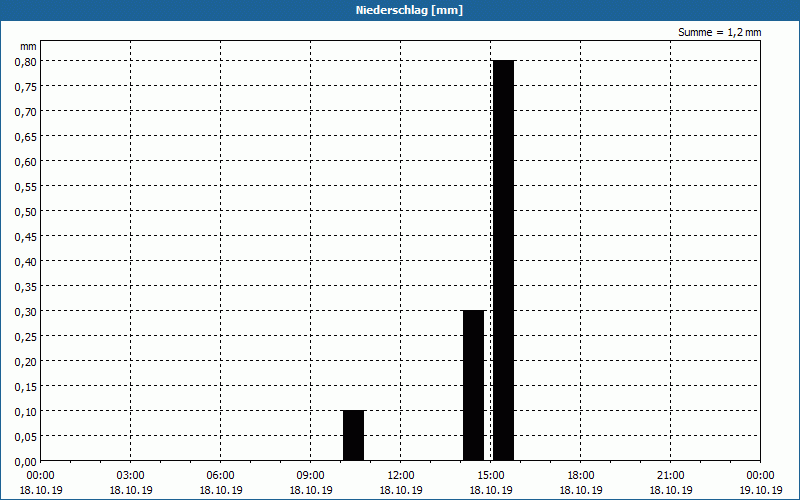
Task: Click the 0,45 y-axis label
Action: (x=26, y=237)
